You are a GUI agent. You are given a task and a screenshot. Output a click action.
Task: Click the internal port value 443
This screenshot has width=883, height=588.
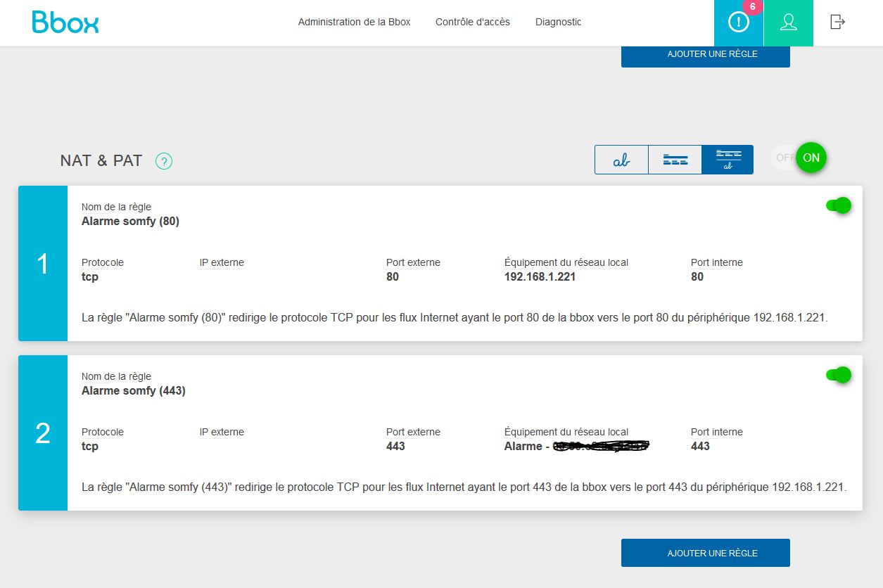[x=700, y=447]
